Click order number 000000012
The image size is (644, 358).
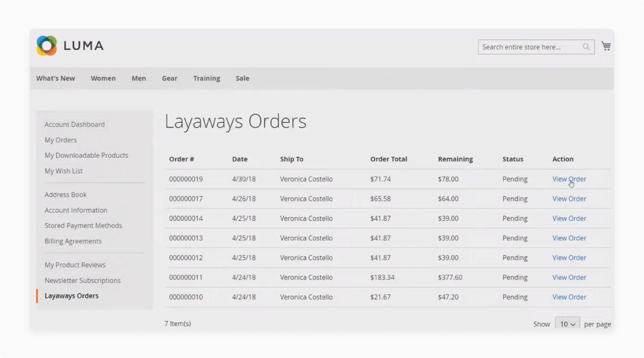[x=186, y=258]
